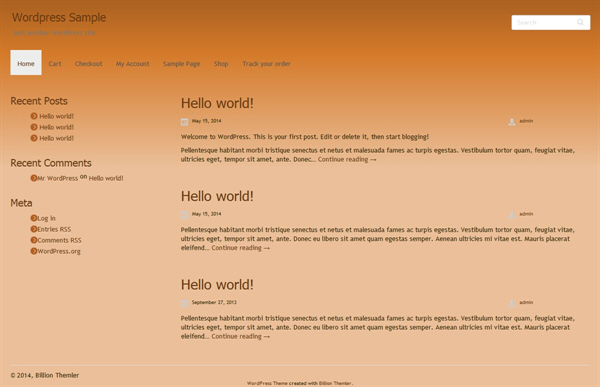Click the Meta widget heading
This screenshot has height=387, width=600.
pyautogui.click(x=21, y=203)
